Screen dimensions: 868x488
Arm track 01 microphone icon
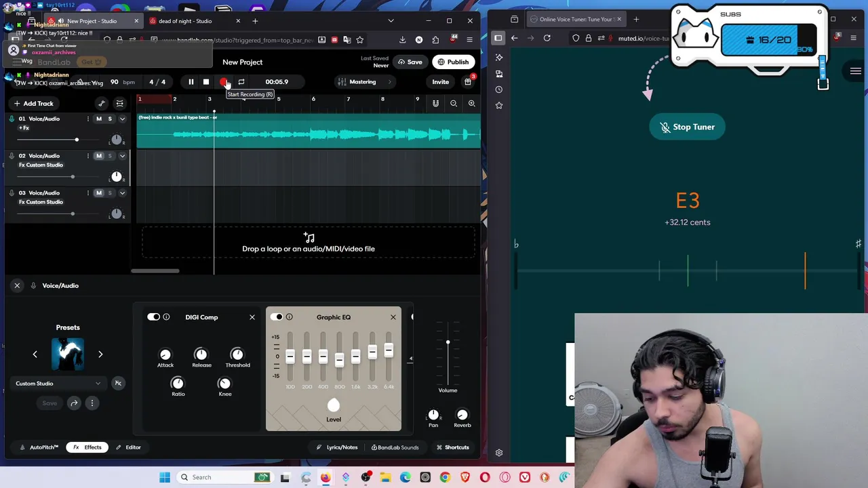click(x=12, y=119)
